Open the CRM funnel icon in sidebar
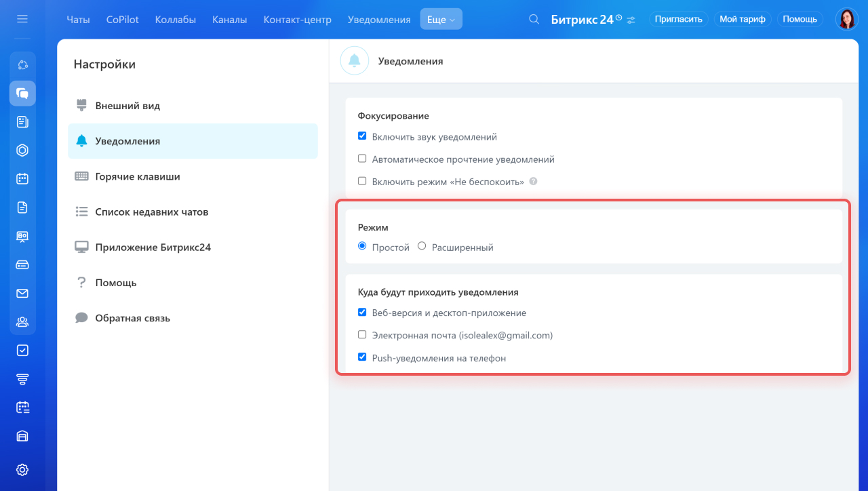The image size is (868, 491). (22, 379)
